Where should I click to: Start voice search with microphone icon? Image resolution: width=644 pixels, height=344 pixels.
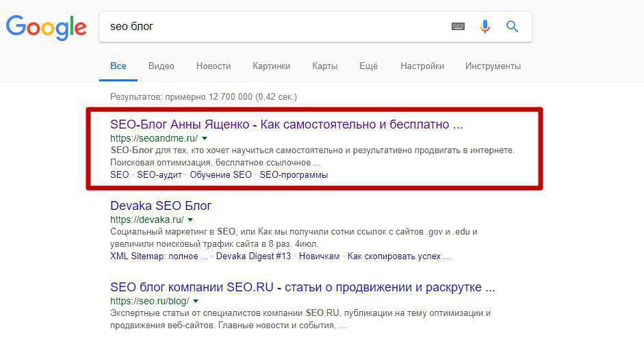(485, 27)
